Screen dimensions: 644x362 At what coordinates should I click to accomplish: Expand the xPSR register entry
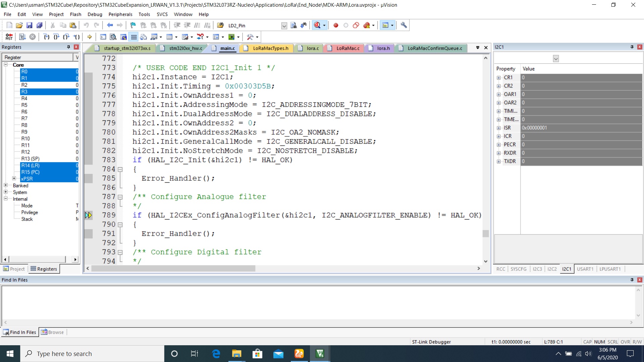15,179
